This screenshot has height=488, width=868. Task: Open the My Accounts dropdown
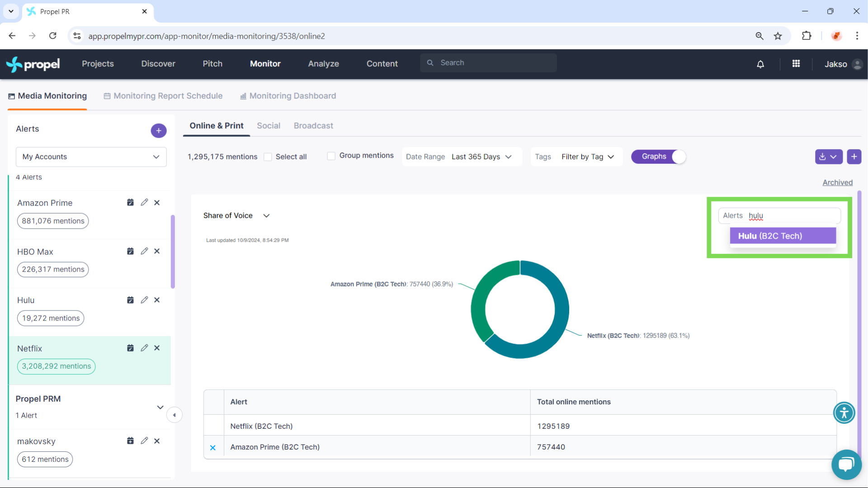pos(91,157)
